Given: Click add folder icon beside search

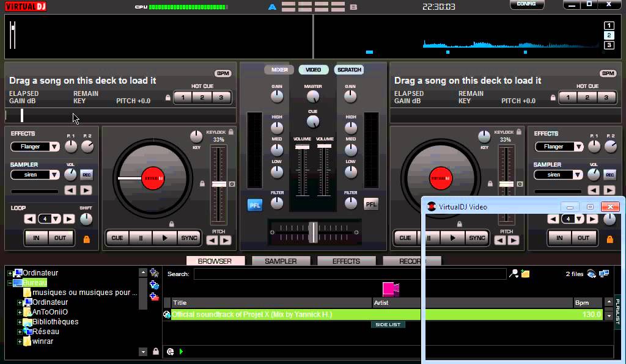Looking at the screenshot, I should (x=525, y=274).
